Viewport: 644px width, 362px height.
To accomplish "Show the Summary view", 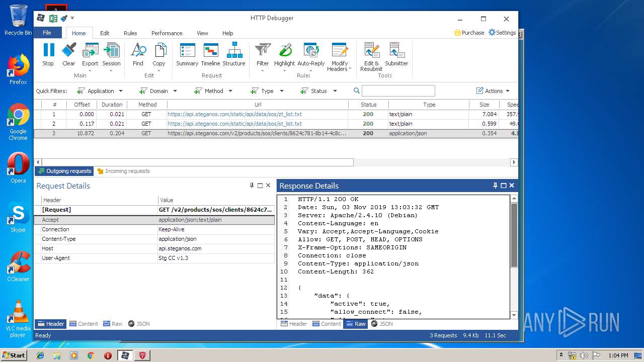I will (x=187, y=54).
